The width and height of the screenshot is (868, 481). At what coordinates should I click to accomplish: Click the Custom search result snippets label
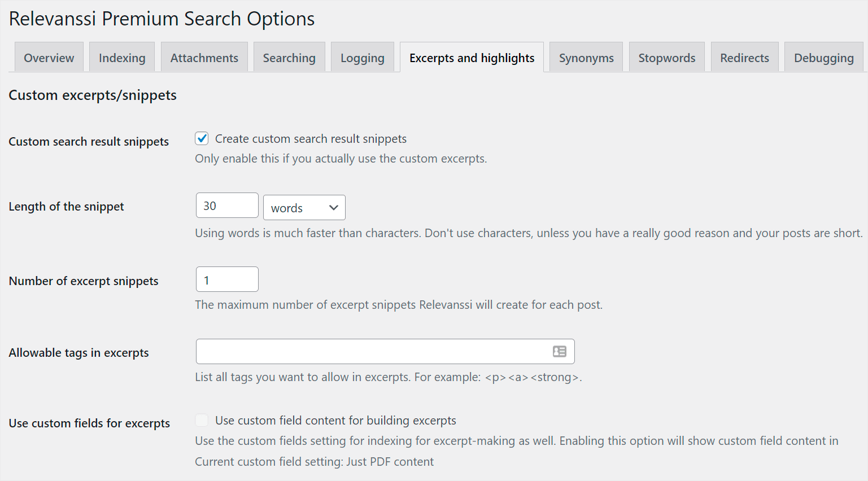tap(89, 142)
